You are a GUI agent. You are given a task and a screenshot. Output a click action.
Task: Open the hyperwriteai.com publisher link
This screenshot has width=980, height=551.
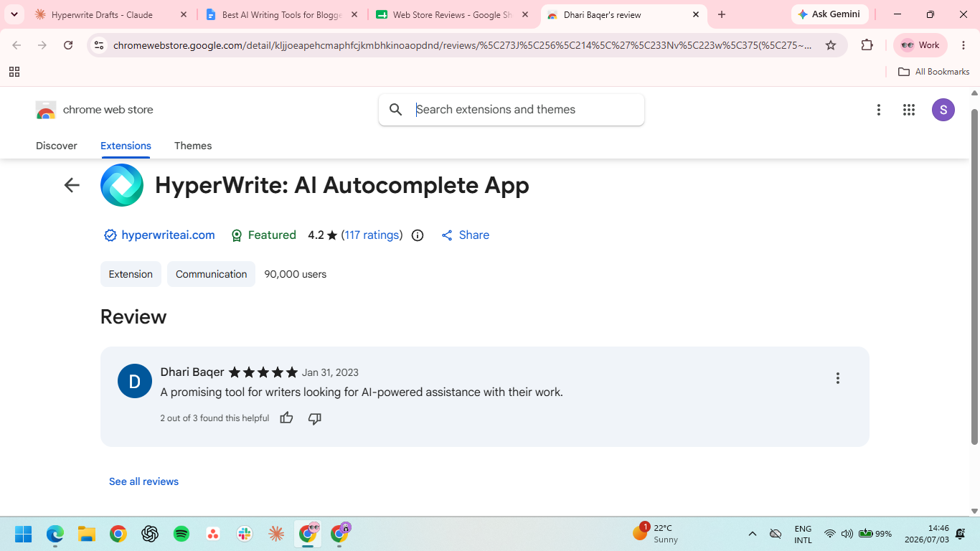coord(168,235)
